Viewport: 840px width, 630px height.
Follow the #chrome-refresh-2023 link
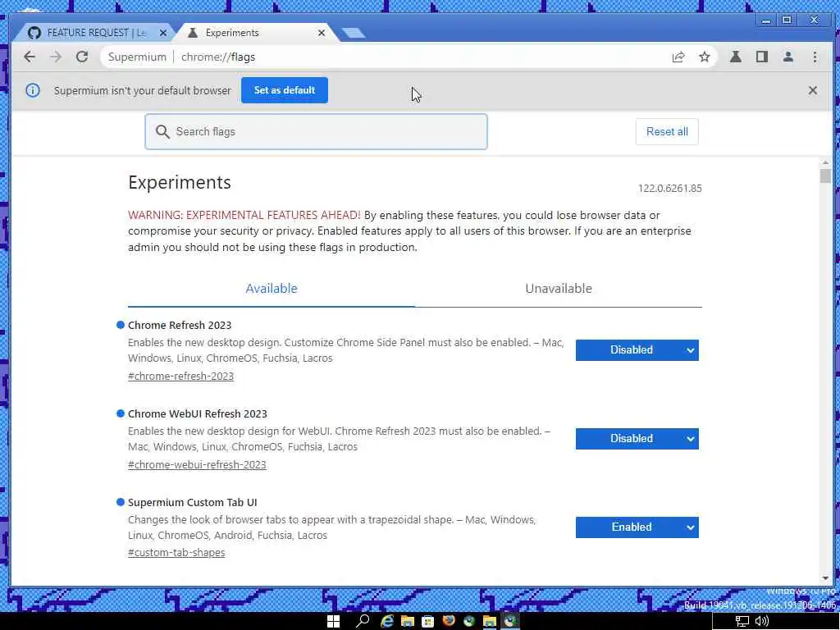click(180, 376)
